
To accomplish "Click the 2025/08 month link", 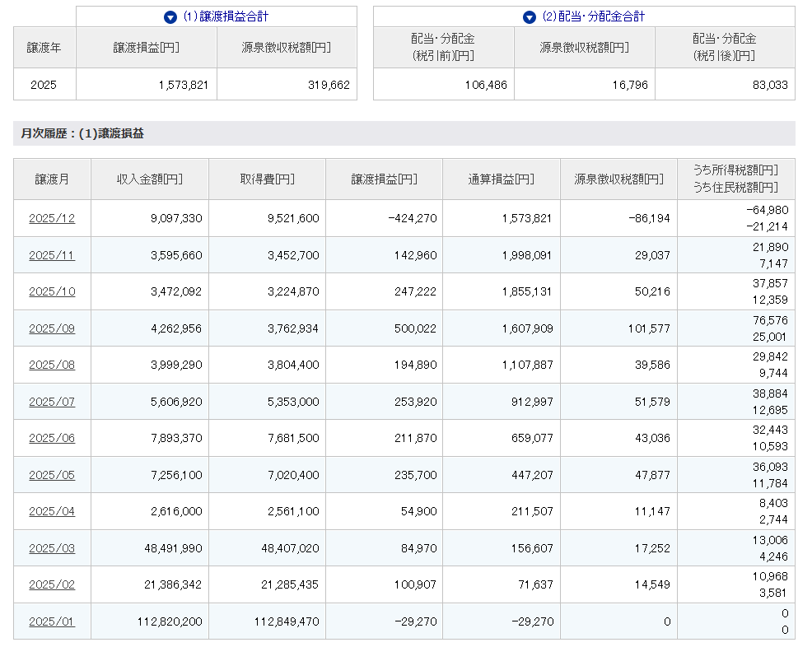I will tap(52, 365).
